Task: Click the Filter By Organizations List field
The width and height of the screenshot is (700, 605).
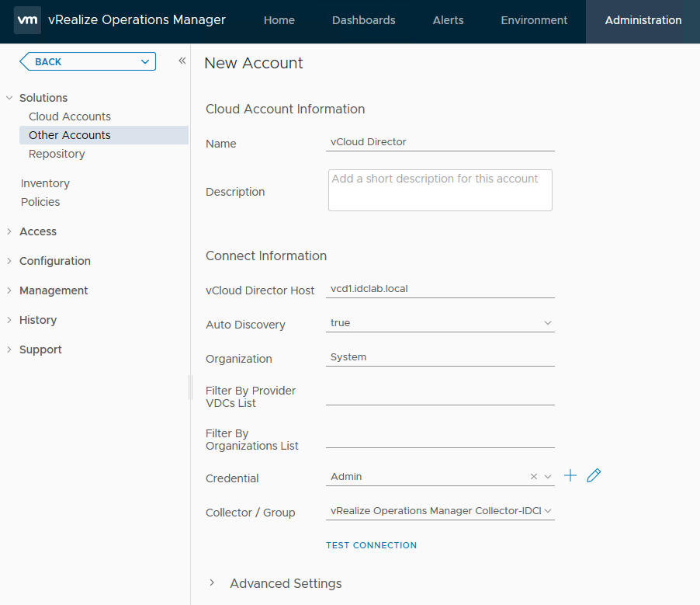Action: pyautogui.click(x=440, y=439)
